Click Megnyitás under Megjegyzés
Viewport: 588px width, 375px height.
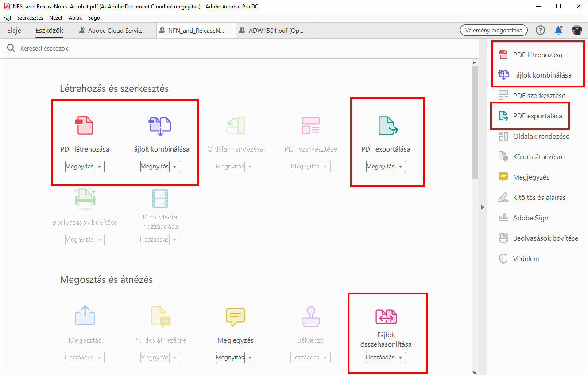230,358
